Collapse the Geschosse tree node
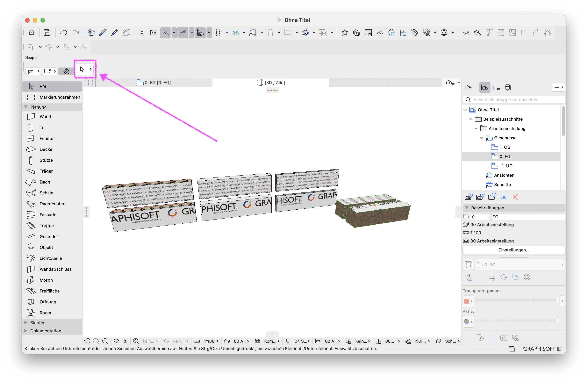Image resolution: width=588 pixels, height=383 pixels. (x=481, y=138)
